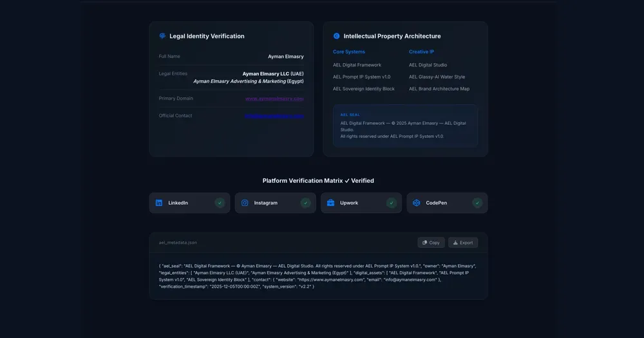Click the Creative IP column heading
The image size is (644, 338).
tap(421, 52)
